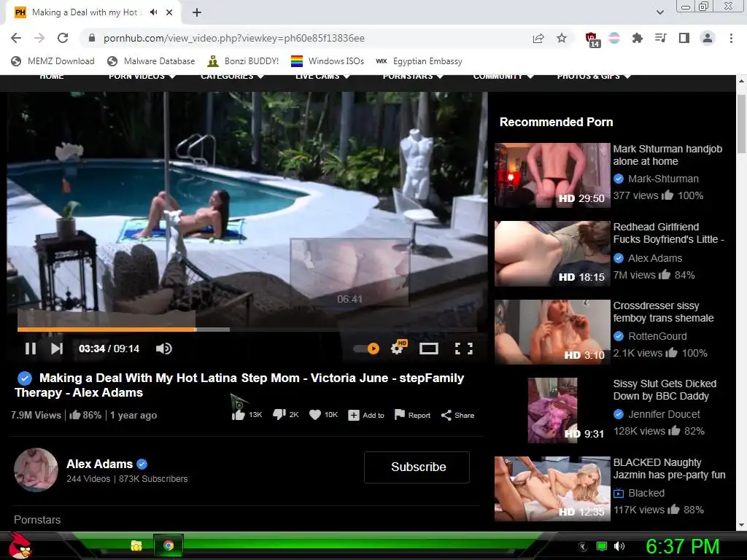Reload the current page
This screenshot has width=747, height=560.
tap(63, 38)
